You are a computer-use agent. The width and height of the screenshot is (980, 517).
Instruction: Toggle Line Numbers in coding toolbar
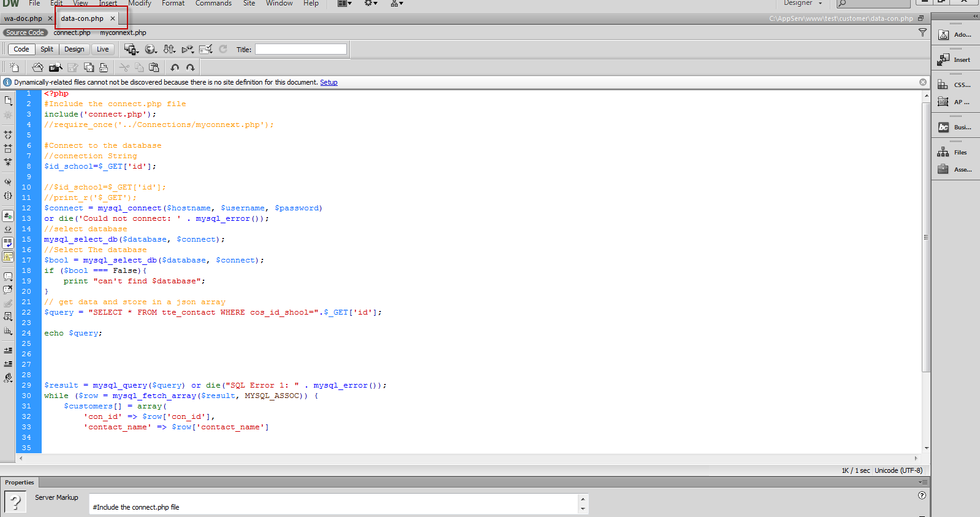(8, 216)
